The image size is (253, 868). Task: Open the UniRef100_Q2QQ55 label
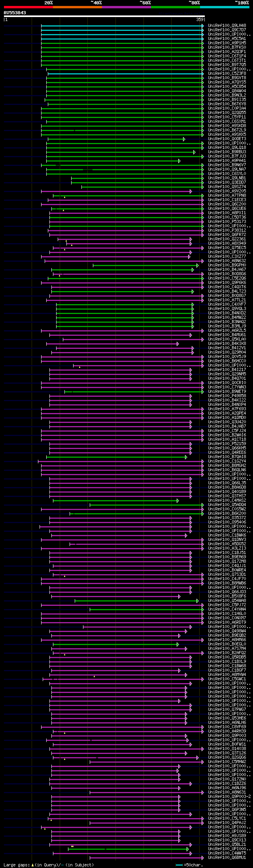tap(227, 113)
